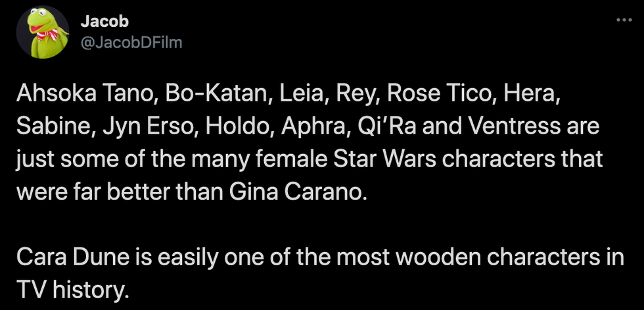Click the Kermit profile avatar
The image size is (644, 310).
tap(44, 34)
